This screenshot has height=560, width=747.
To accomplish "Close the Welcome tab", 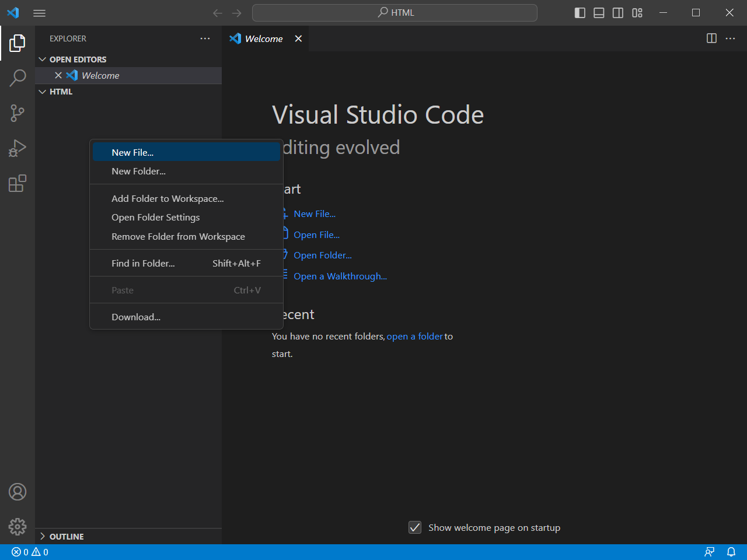I will [x=298, y=38].
